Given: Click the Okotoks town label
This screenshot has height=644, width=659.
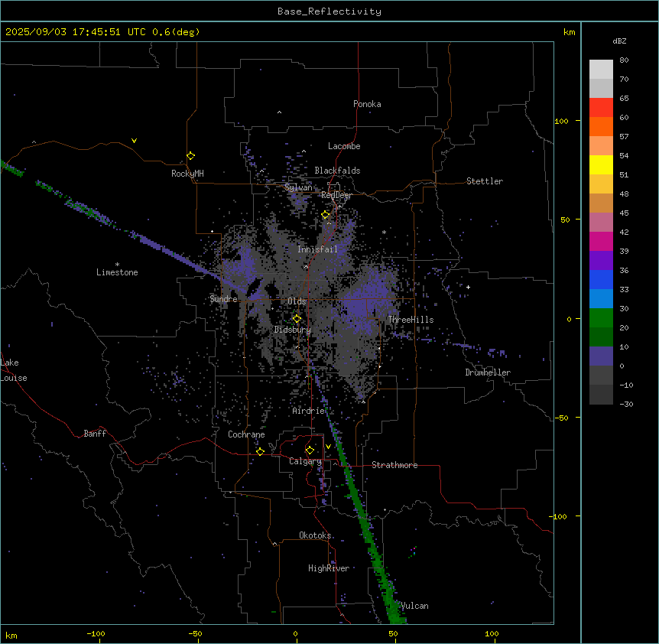Looking at the screenshot, I should [x=315, y=535].
